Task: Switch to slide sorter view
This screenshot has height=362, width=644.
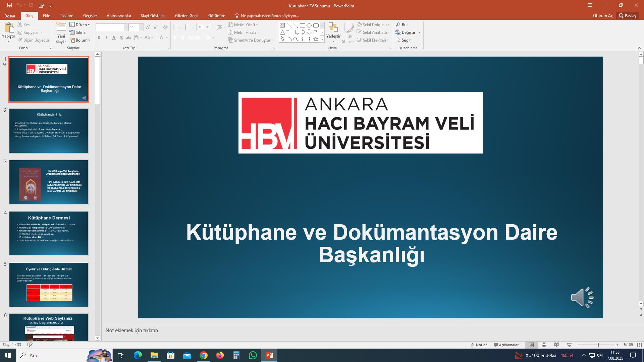Action: coord(544,345)
